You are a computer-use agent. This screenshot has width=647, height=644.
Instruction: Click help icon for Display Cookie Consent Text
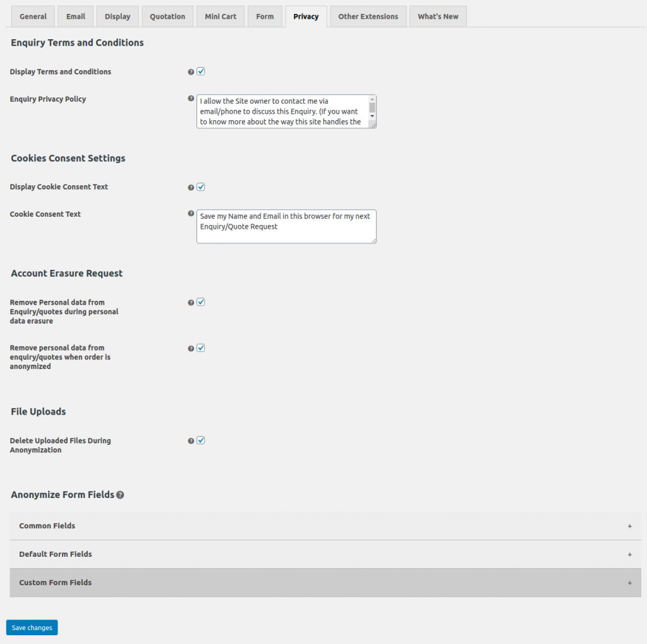[x=191, y=188]
